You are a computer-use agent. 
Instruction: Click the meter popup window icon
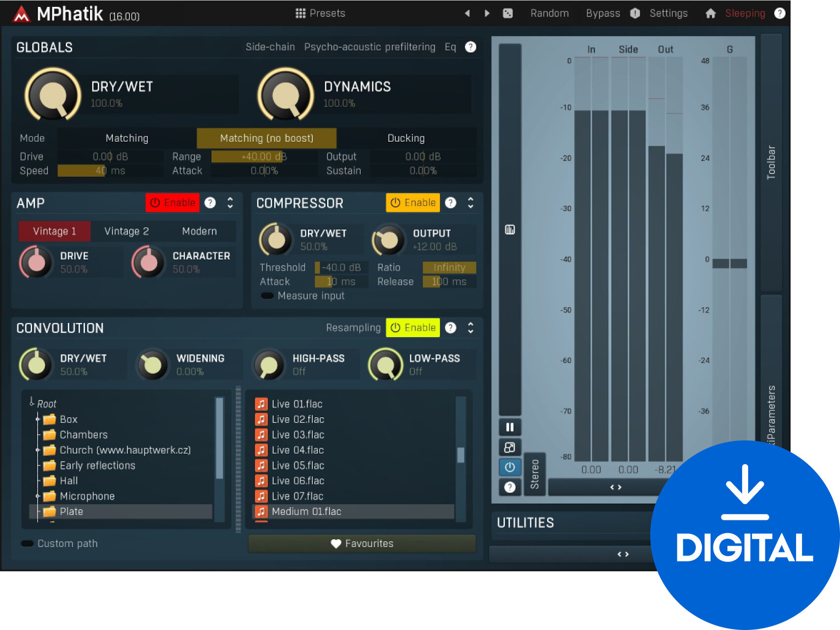point(509,447)
